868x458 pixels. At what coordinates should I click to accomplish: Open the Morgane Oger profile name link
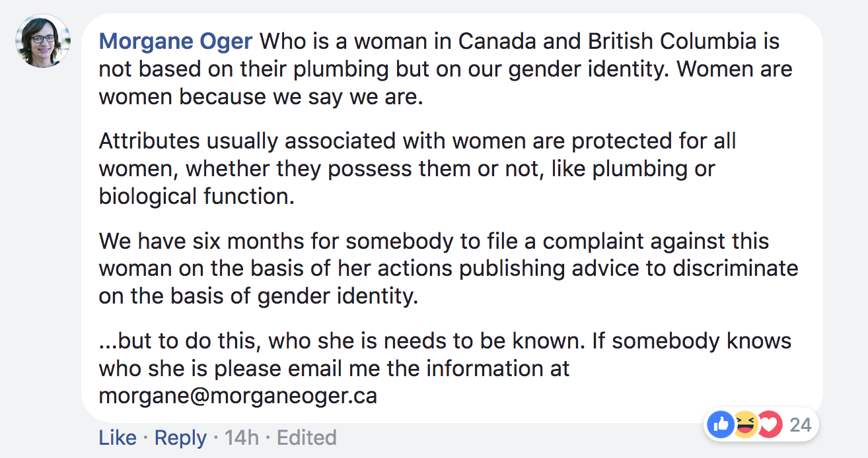coord(176,42)
